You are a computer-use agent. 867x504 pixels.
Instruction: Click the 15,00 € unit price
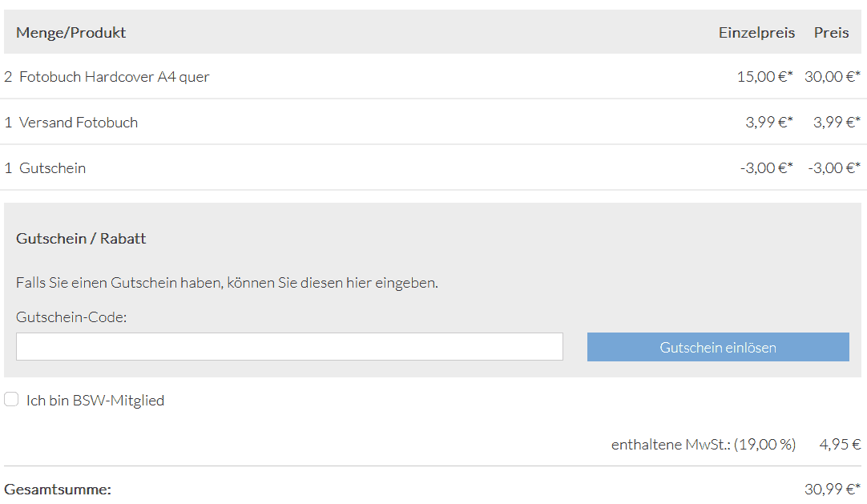click(x=764, y=77)
